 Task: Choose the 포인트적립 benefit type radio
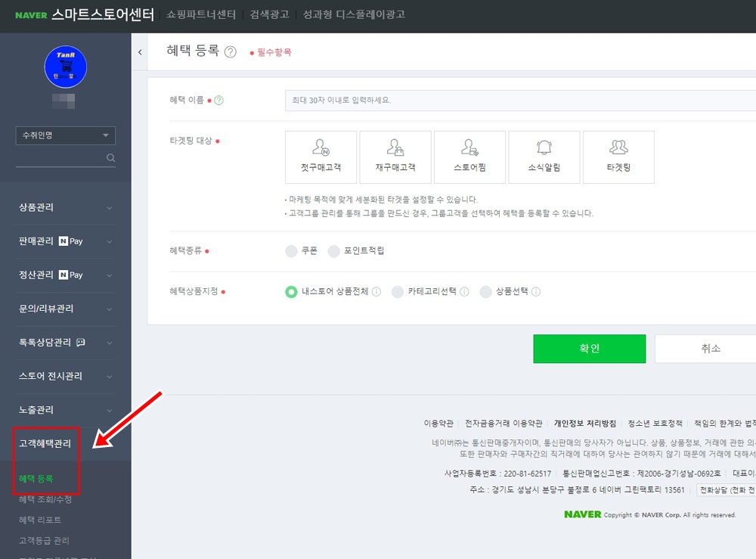pos(333,251)
